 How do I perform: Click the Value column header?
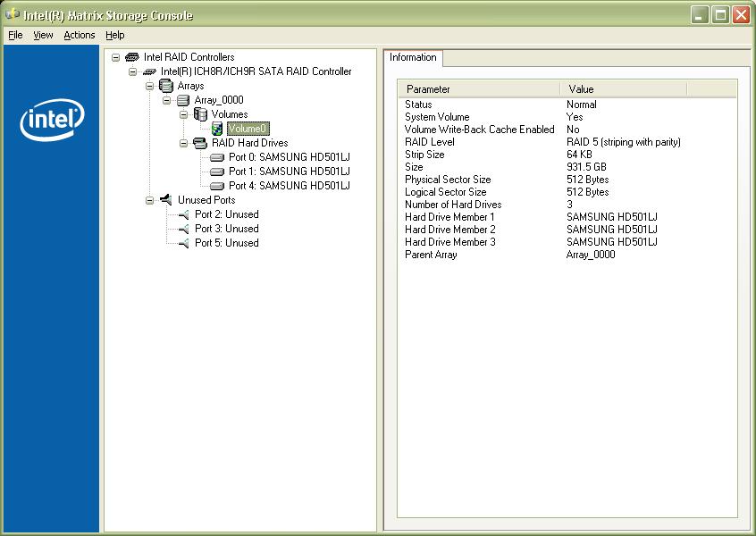point(624,89)
